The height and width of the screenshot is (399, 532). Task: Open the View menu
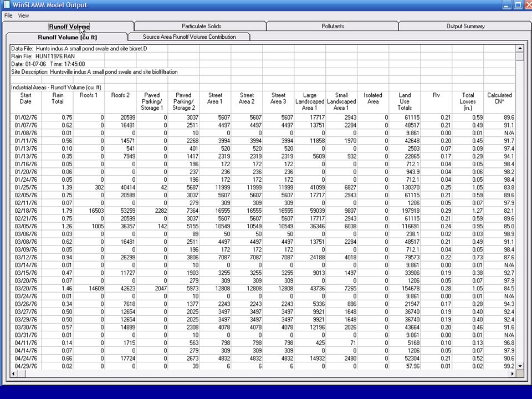click(23, 16)
